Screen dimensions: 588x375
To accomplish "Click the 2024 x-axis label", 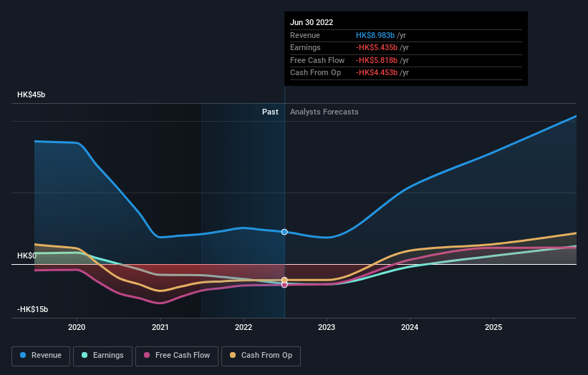I will click(410, 327).
